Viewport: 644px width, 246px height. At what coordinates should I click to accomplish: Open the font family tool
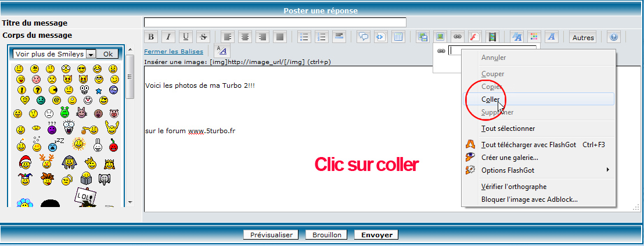pyautogui.click(x=552, y=37)
